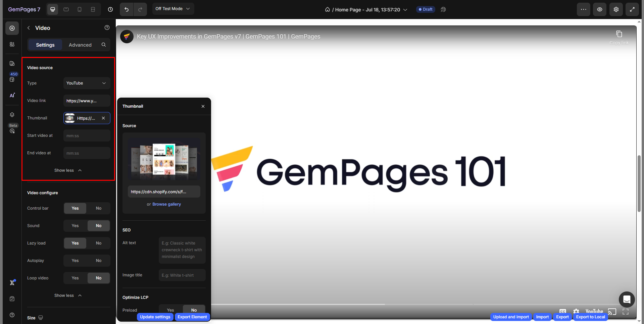
Task: Open the Type dropdown showing YouTube
Action: [87, 83]
